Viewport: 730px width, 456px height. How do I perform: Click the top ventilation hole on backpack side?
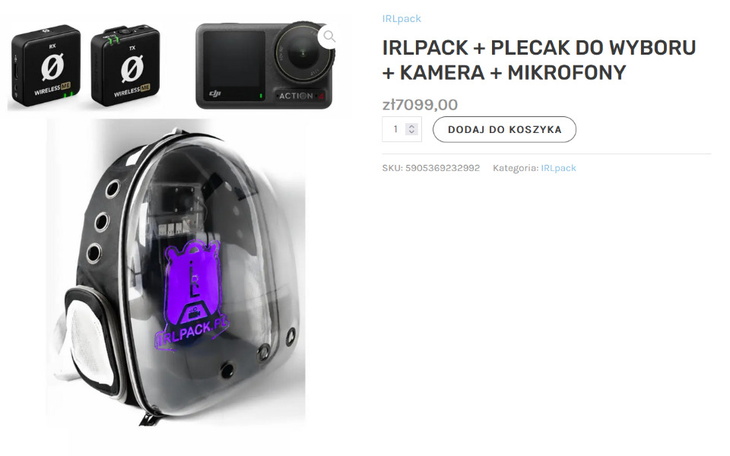(x=112, y=189)
